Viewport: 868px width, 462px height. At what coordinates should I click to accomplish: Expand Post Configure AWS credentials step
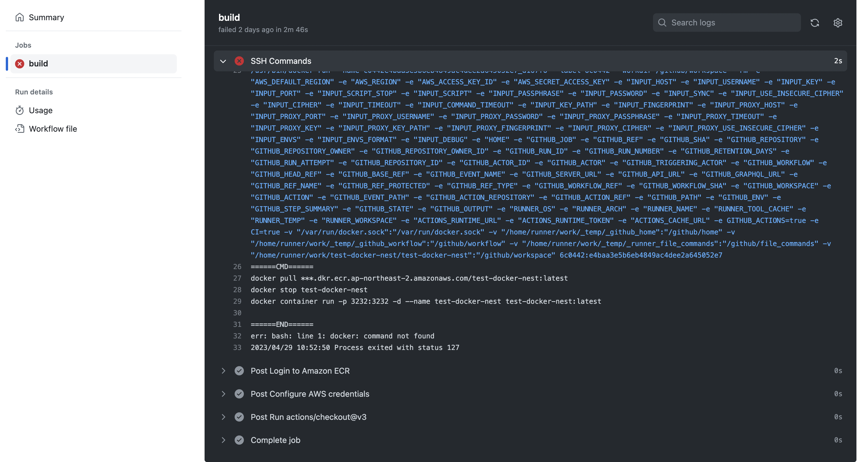(223, 394)
